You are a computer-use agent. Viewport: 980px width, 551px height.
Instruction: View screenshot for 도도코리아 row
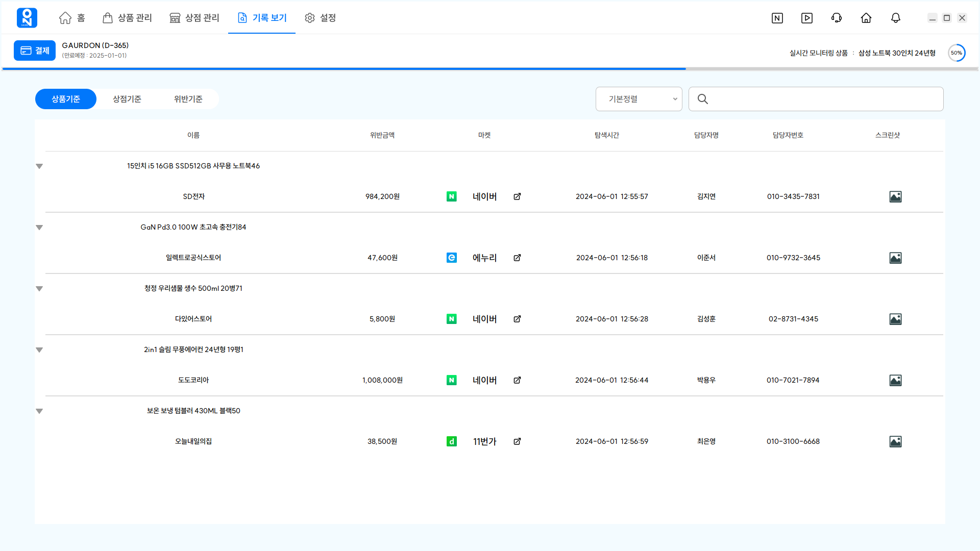[x=895, y=381]
